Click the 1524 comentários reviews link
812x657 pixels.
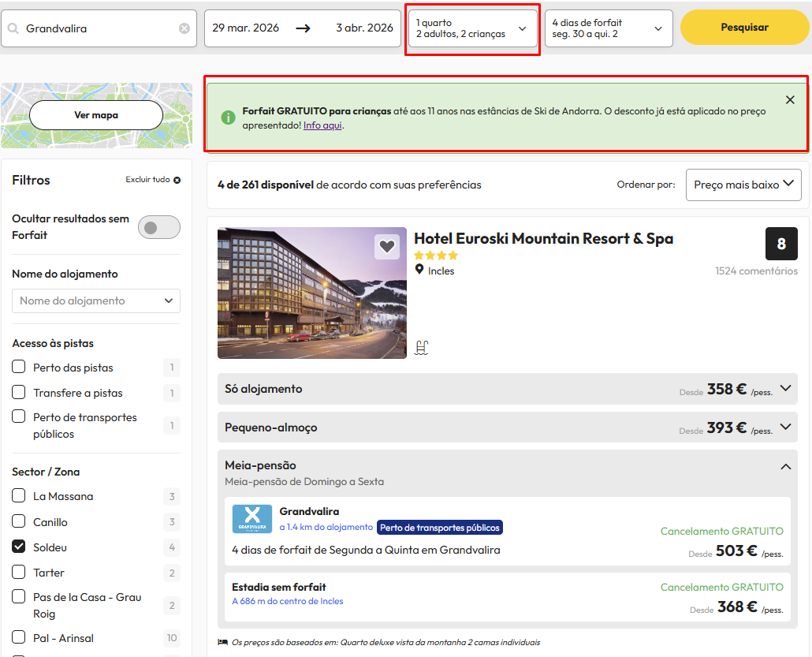point(757,271)
